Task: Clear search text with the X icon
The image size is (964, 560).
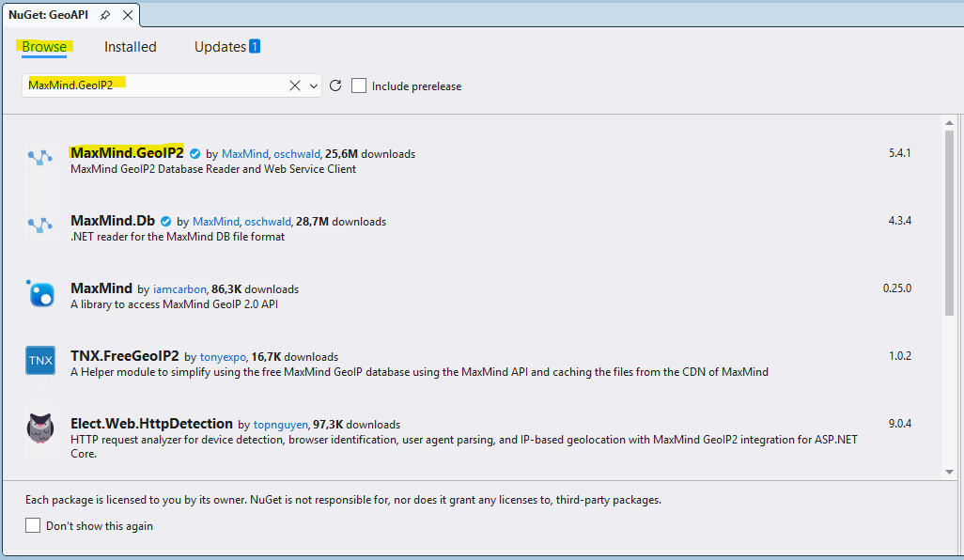Action: click(x=295, y=86)
